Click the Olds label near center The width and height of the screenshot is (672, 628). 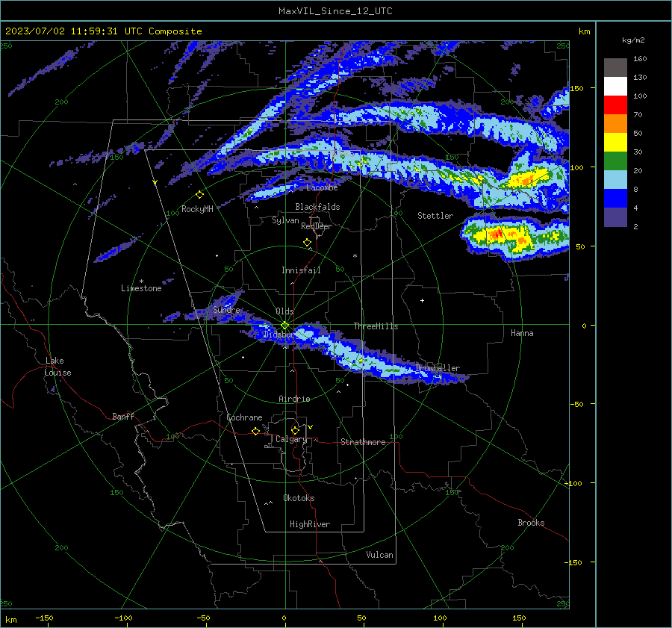pos(284,311)
